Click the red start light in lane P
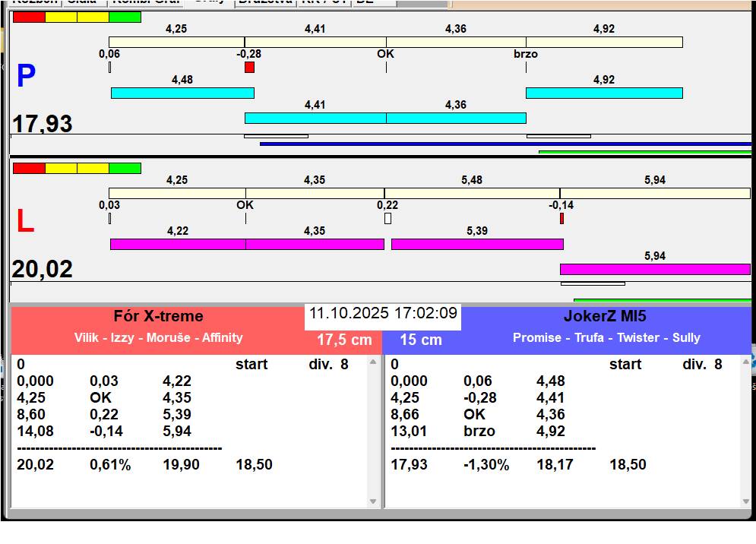The image size is (756, 544). tap(29, 17)
